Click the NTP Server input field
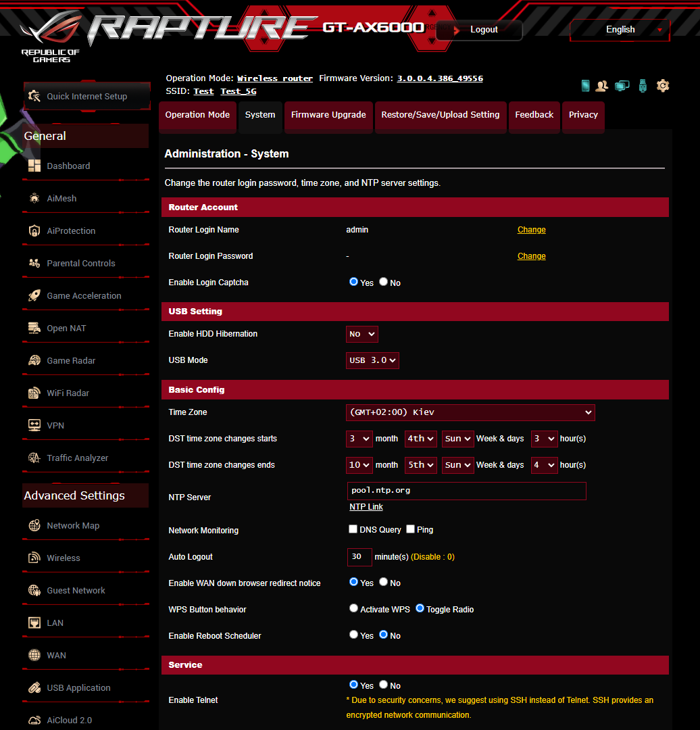 [467, 491]
